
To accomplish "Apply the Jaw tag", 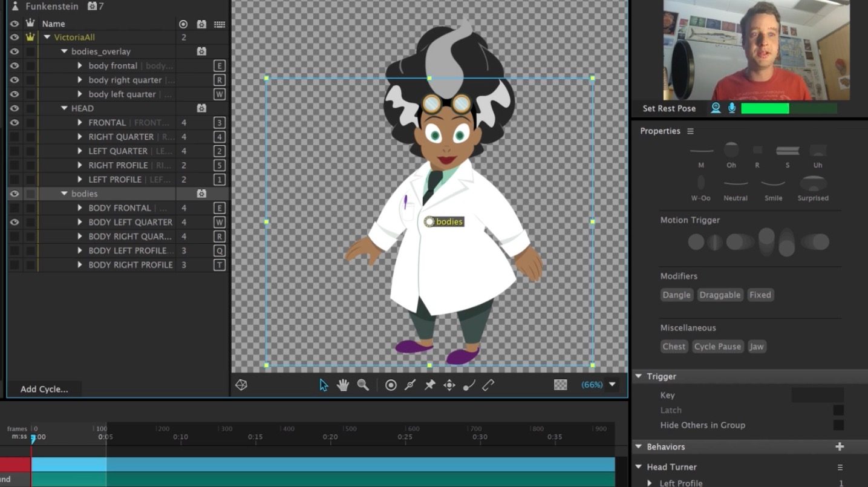I will pos(757,347).
